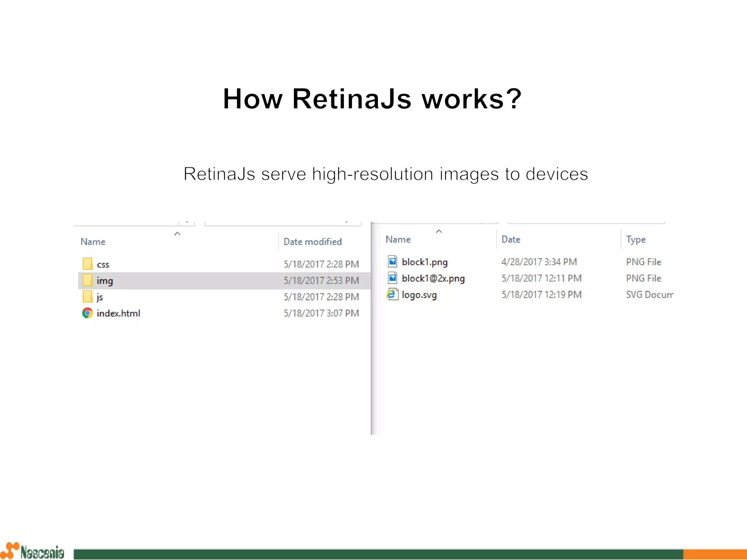This screenshot has width=747, height=560.
Task: Click the Name header in left pane
Action: point(93,242)
